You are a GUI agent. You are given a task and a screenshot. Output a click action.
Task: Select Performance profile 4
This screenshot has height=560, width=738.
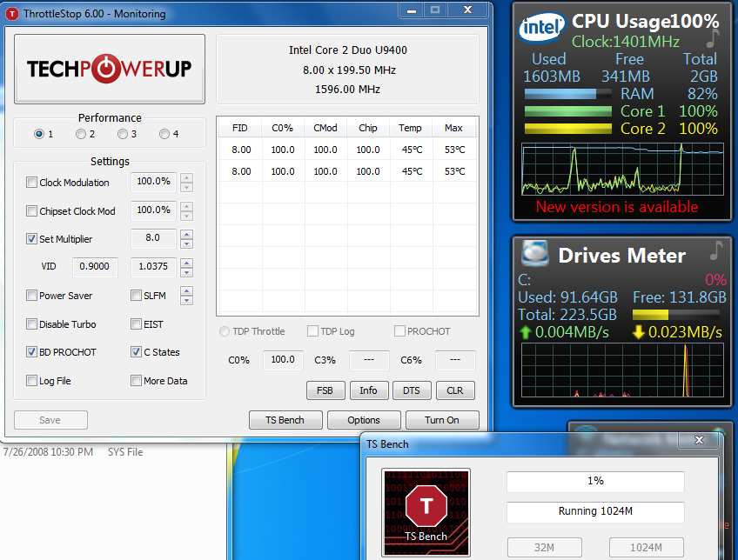coord(164,134)
